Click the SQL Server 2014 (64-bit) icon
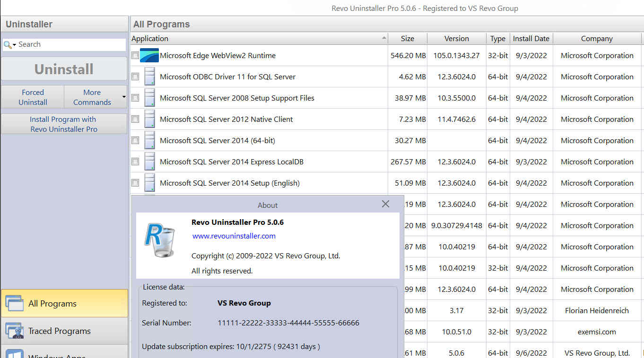This screenshot has width=644, height=358. point(149,140)
